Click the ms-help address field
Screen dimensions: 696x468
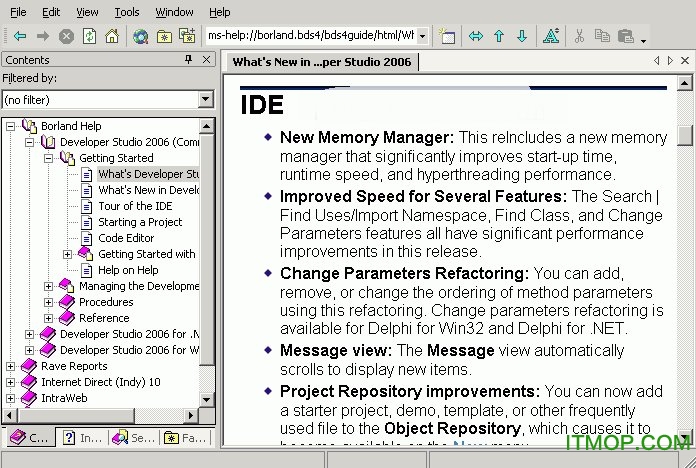point(311,36)
